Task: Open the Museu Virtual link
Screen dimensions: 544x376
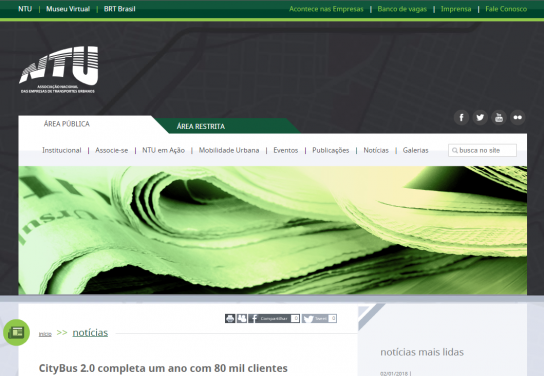Action: [68, 9]
